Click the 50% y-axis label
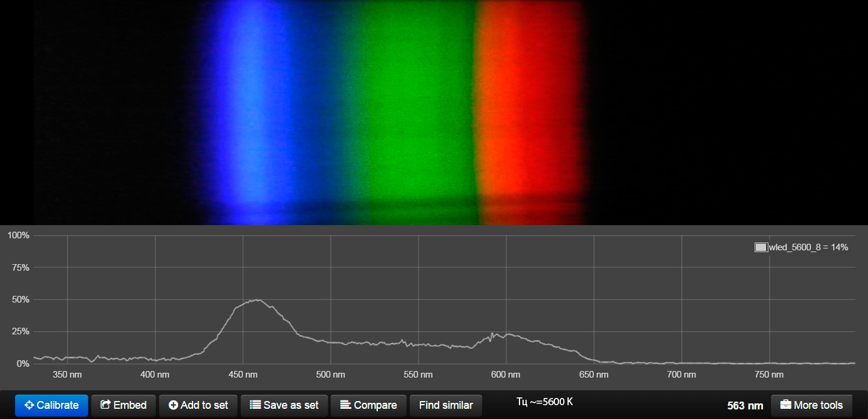Viewport: 868px width, 419px height. point(20,300)
